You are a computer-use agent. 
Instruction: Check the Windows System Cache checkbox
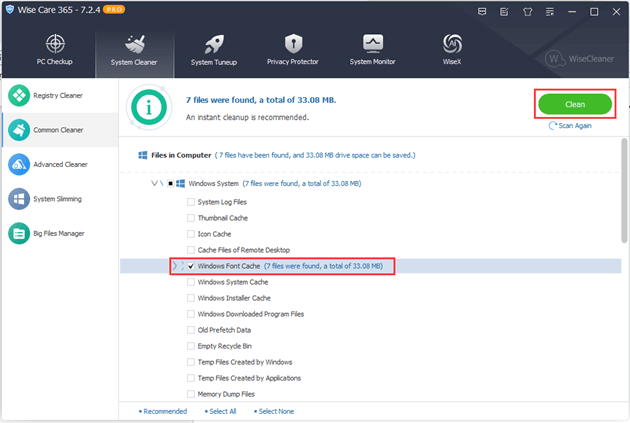coord(191,282)
